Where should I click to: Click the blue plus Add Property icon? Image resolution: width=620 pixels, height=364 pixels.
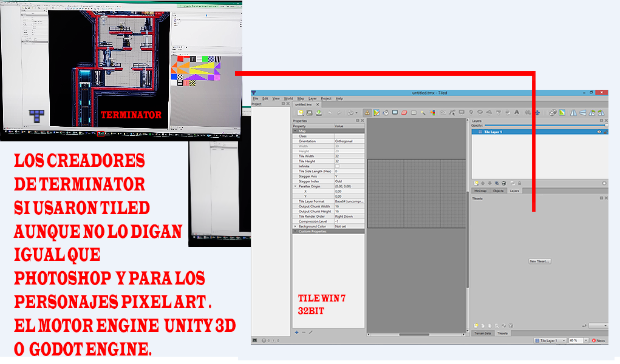(x=296, y=332)
